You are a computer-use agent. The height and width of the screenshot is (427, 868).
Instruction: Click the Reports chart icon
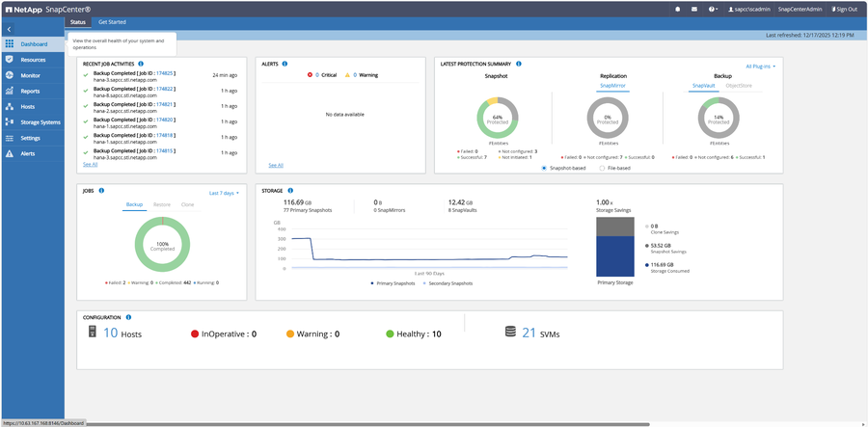pos(10,91)
